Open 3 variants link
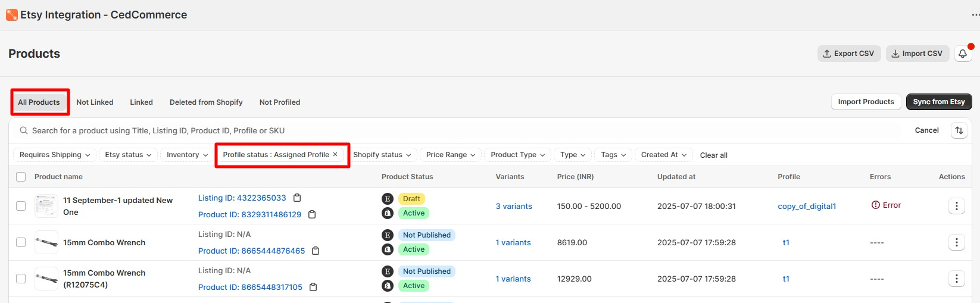The width and height of the screenshot is (980, 303). coord(514,206)
